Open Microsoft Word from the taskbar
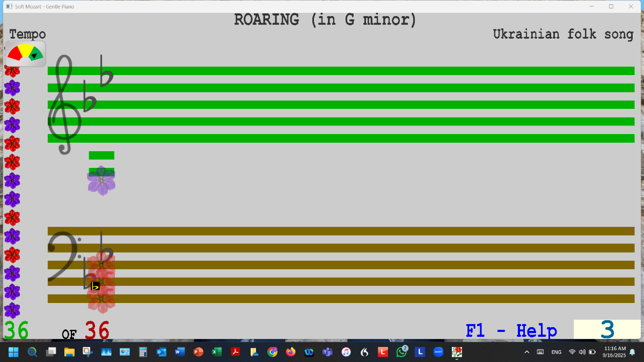644x362 pixels. (180, 352)
